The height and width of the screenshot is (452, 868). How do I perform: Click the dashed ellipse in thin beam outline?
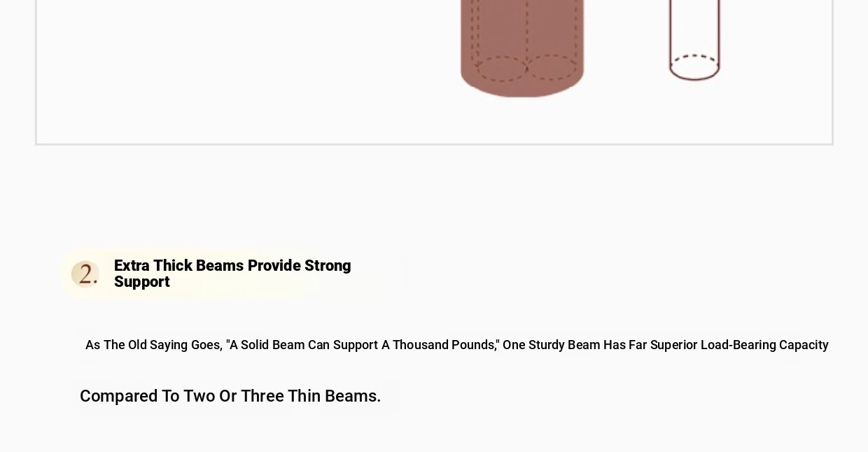(694, 66)
